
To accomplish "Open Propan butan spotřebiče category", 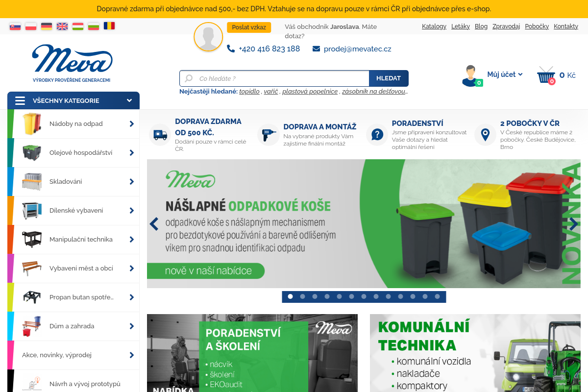I will [x=73, y=297].
